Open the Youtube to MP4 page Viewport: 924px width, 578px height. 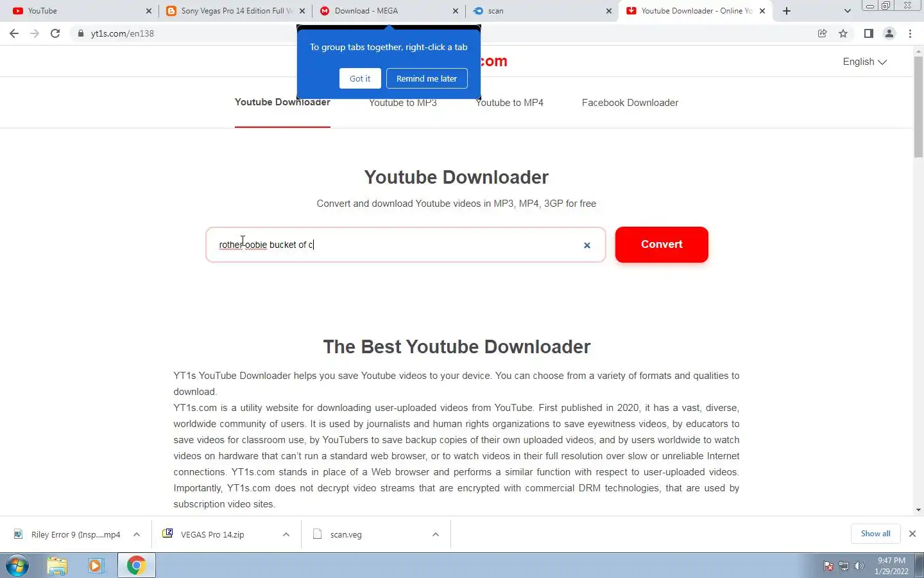click(x=509, y=103)
